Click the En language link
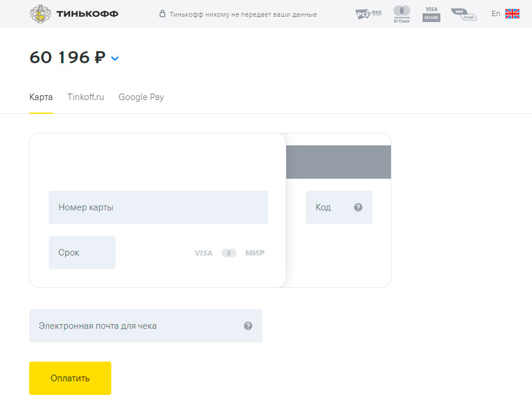The height and width of the screenshot is (417, 532). click(496, 14)
